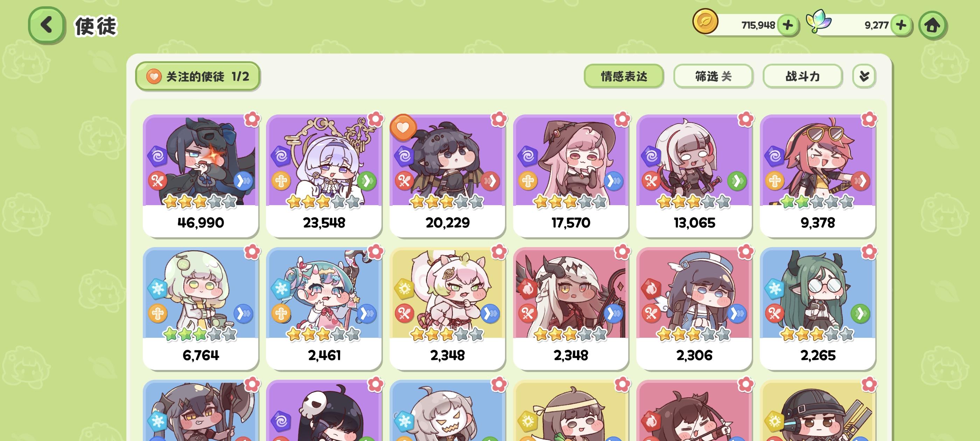Viewport: 980px width, 441px height.
Task: Click the orange heart badge on the 20,229 card
Action: [403, 127]
